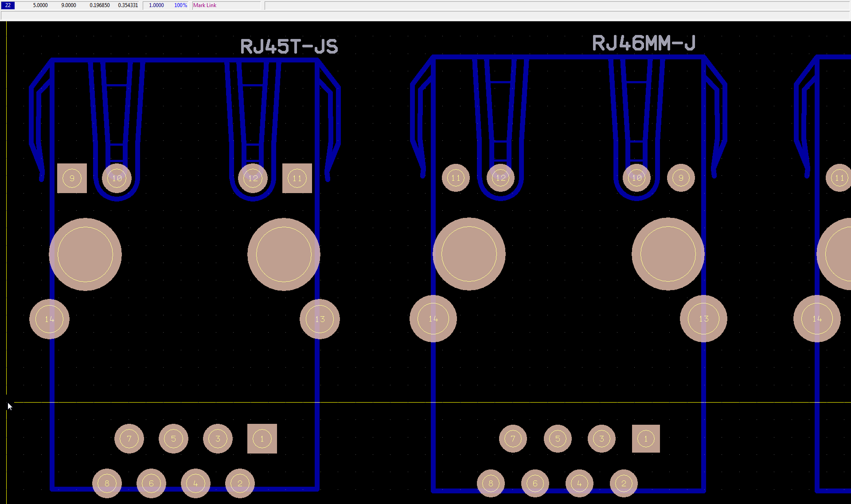Select pad 8 on RJ46MM-J

coord(491,483)
